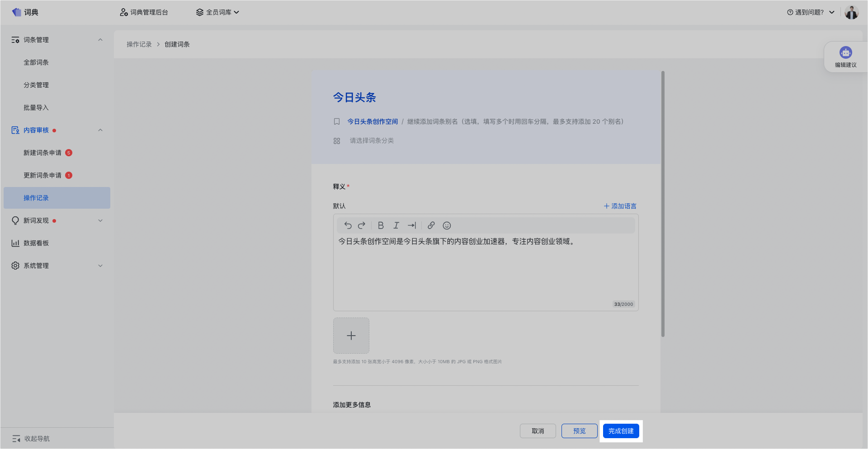The width and height of the screenshot is (868, 449).
Task: Toggle italic formatting
Action: (x=396, y=225)
